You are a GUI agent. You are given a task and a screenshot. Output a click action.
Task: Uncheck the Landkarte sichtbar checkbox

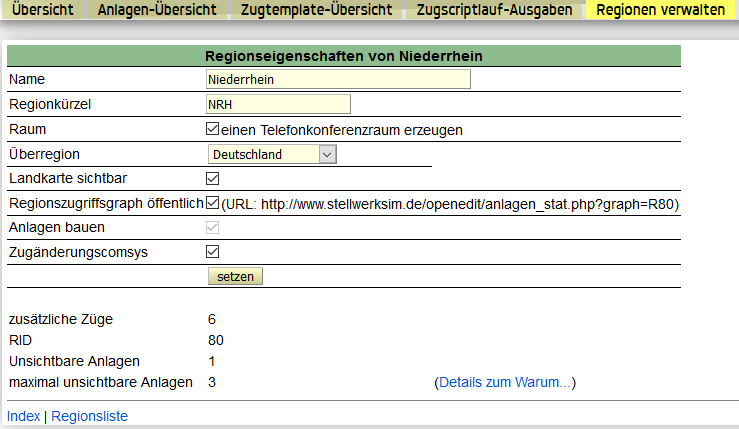pyautogui.click(x=212, y=179)
